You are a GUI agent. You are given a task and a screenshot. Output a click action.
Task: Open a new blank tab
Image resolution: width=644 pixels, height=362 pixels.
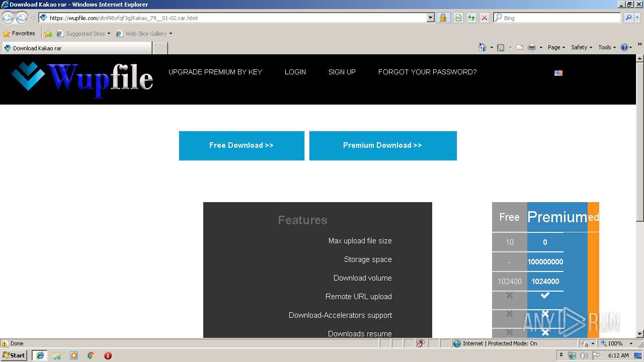160,48
